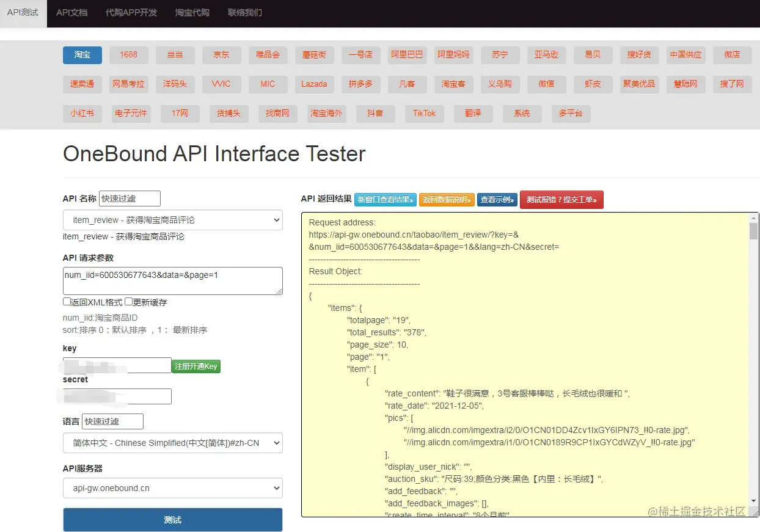The image size is (760, 532).
Task: Select the TikTok platform button
Action: (424, 114)
